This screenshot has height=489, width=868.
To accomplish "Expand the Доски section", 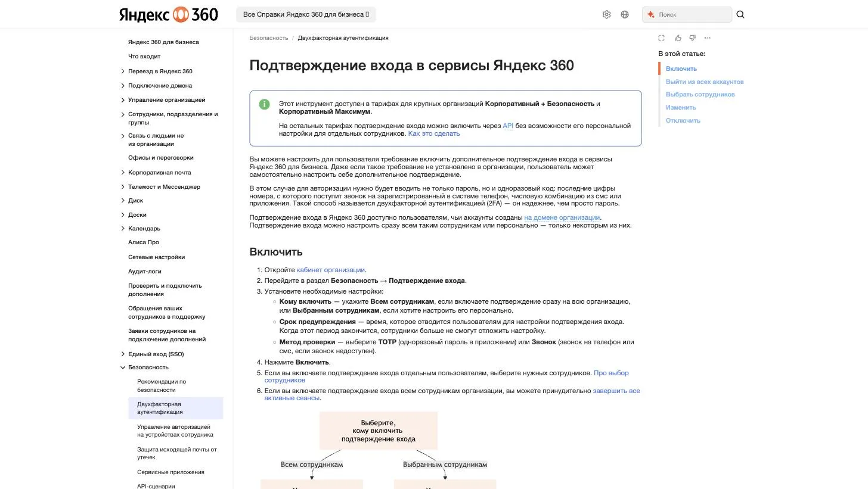I will [123, 215].
